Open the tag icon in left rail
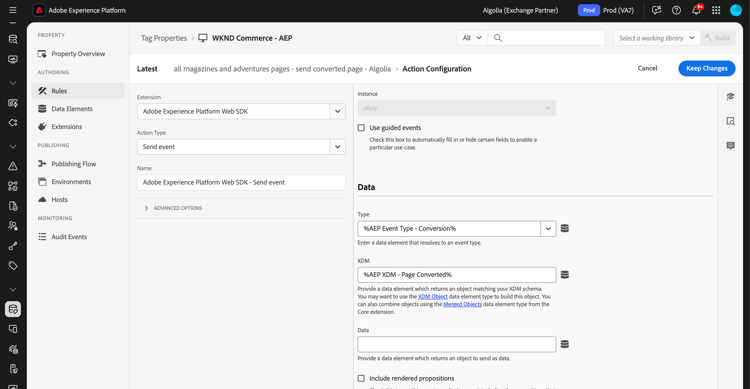750x389 pixels. tap(13, 266)
